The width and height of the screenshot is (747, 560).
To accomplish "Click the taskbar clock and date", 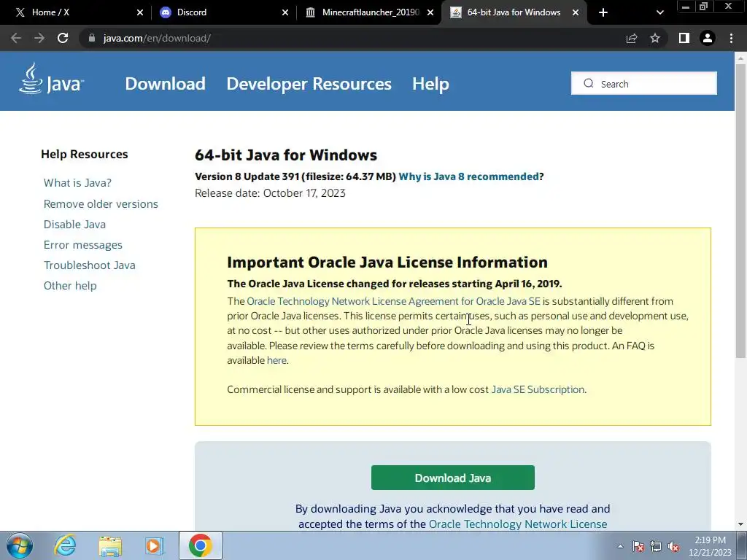I will tap(710, 546).
